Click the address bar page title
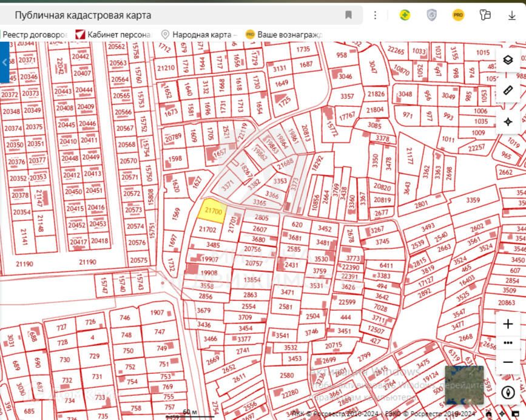Image resolution: width=526 pixels, height=420 pixels. click(83, 15)
